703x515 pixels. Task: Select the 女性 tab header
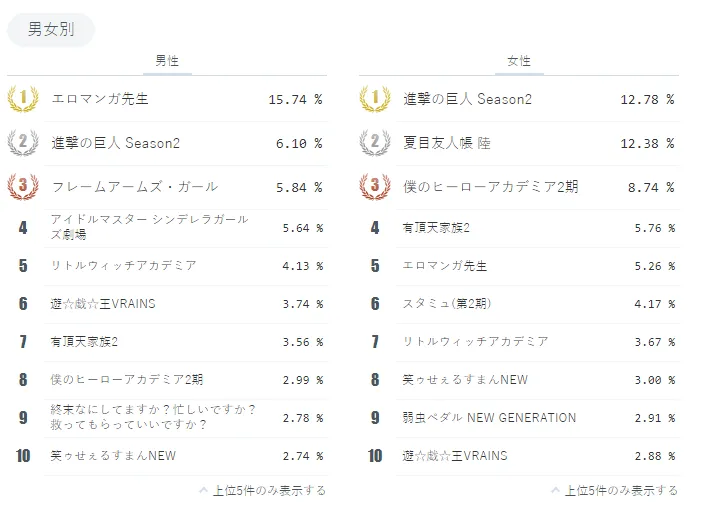[519, 61]
